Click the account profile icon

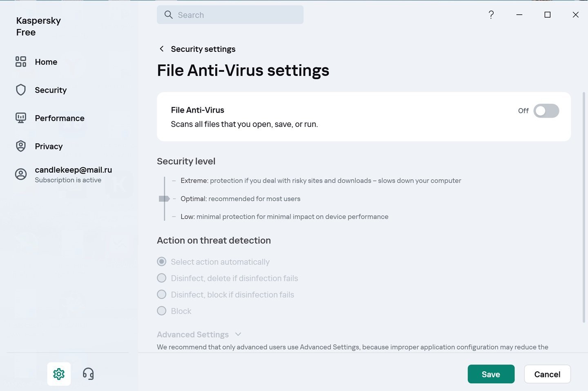pos(21,174)
